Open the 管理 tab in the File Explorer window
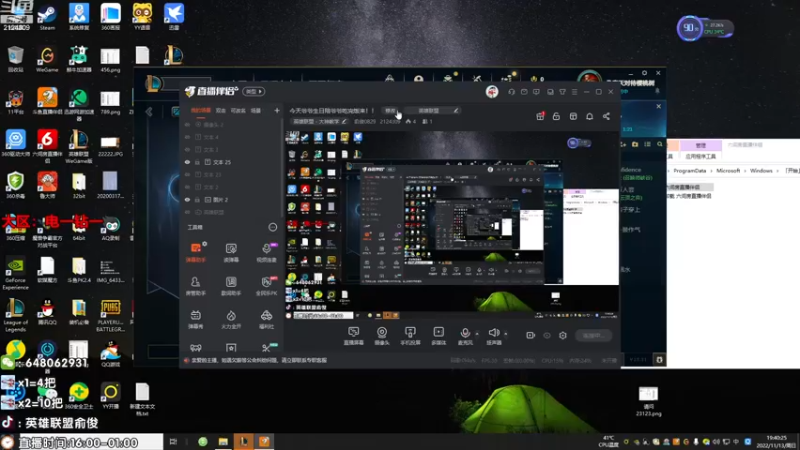The height and width of the screenshot is (450, 800). pyautogui.click(x=701, y=145)
